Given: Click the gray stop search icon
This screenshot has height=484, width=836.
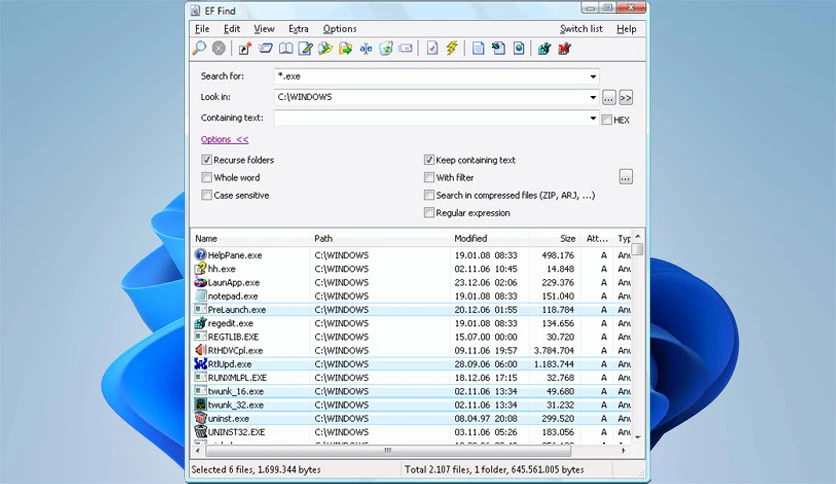Looking at the screenshot, I should 219,49.
